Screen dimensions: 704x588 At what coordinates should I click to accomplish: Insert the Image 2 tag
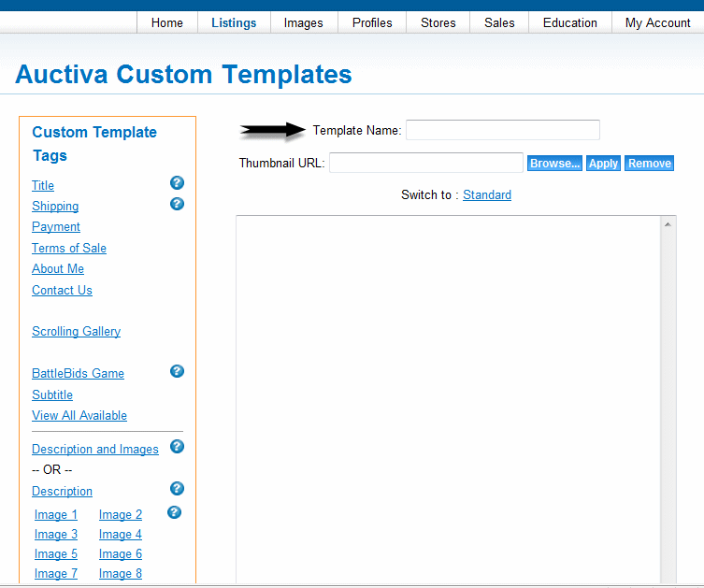(x=121, y=514)
